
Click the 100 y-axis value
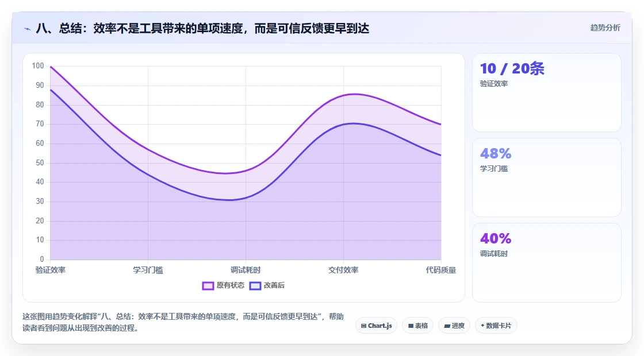click(x=38, y=66)
